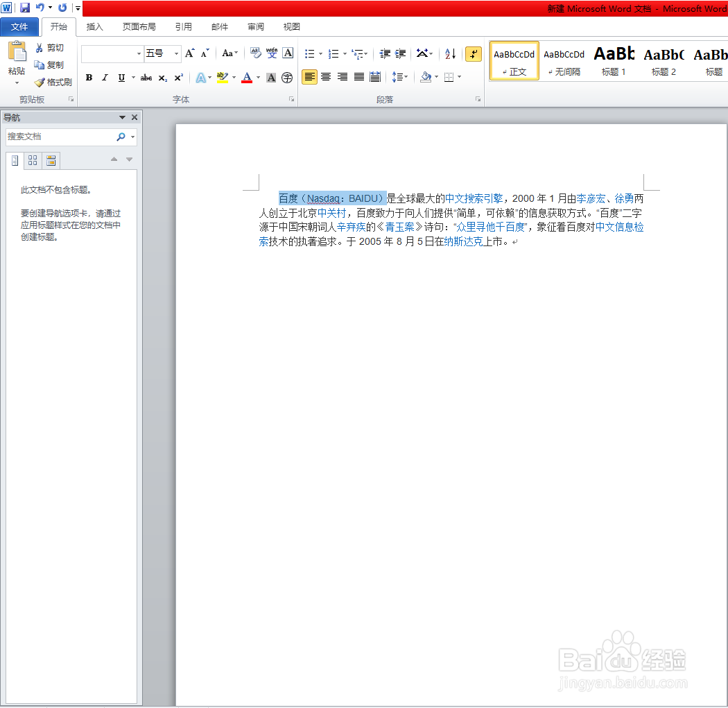Switch to the 审阅 tab

256,27
